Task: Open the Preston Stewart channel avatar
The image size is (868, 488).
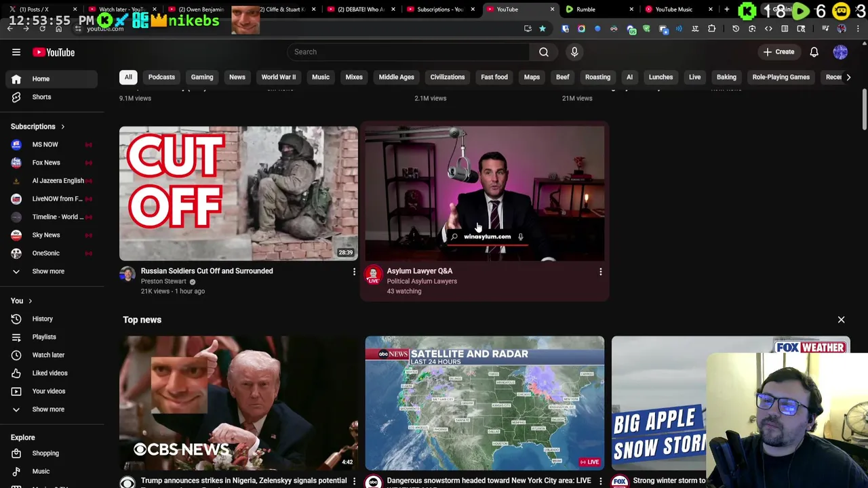Action: pos(127,274)
